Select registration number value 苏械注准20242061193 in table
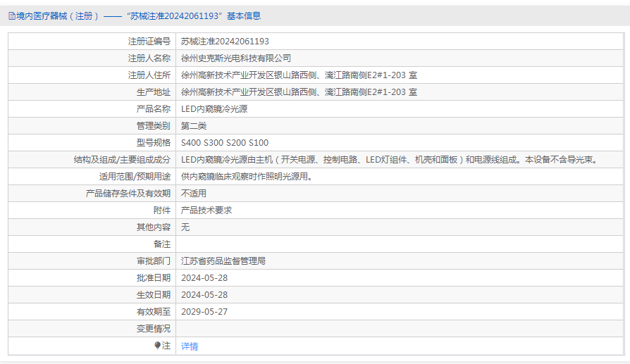630x364 pixels. pyautogui.click(x=225, y=42)
